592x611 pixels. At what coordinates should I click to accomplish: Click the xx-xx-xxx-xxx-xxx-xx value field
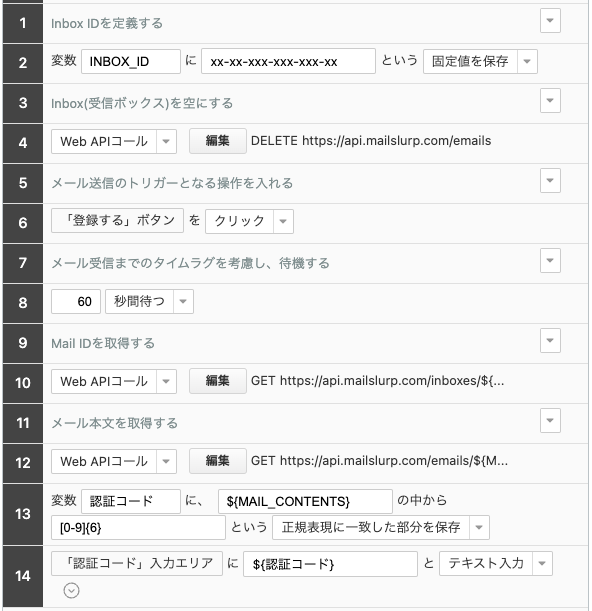point(288,61)
